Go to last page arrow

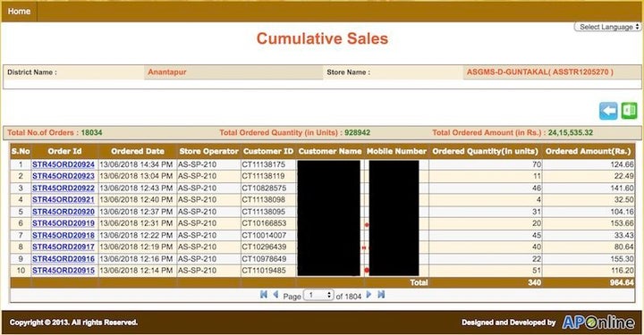[x=381, y=295]
